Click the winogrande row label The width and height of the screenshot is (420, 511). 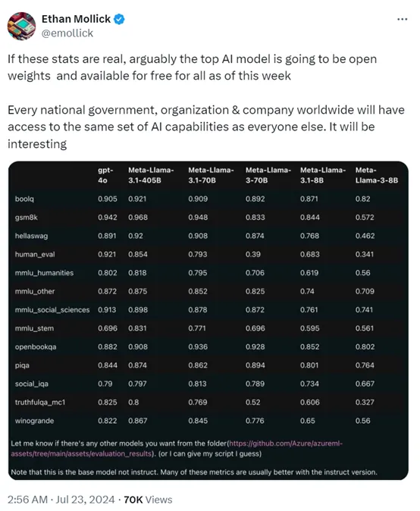click(34, 421)
